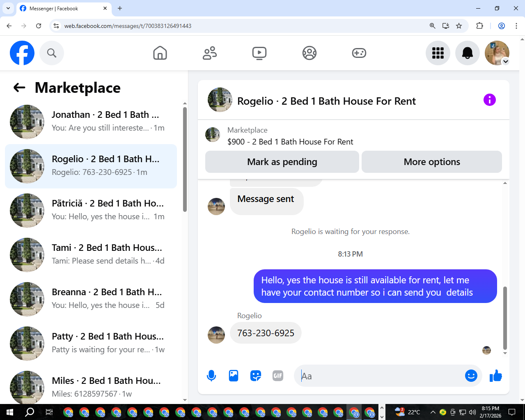
Task: Open Windows Task View
Action: click(49, 412)
